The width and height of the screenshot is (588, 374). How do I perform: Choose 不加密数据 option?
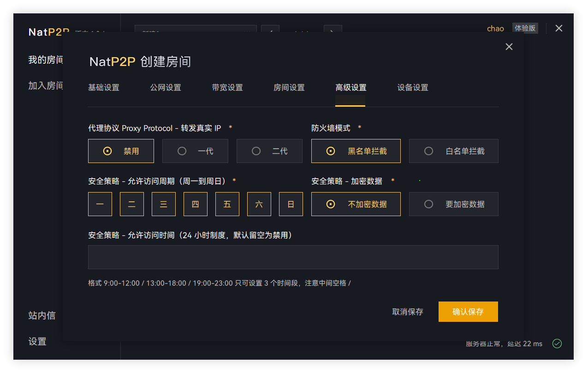tap(356, 204)
